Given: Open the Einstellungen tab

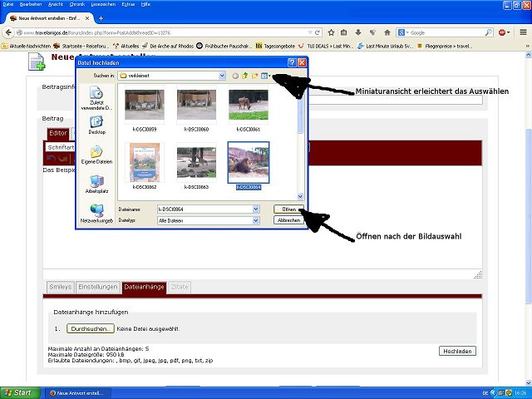Looking at the screenshot, I should pos(97,287).
